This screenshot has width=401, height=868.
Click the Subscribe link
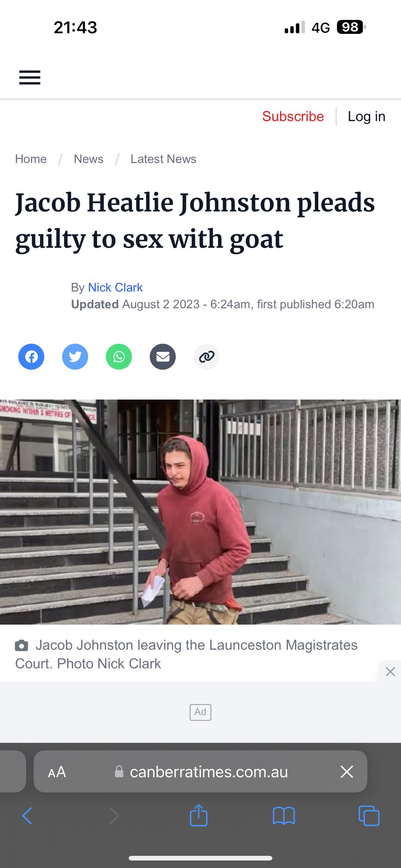293,116
